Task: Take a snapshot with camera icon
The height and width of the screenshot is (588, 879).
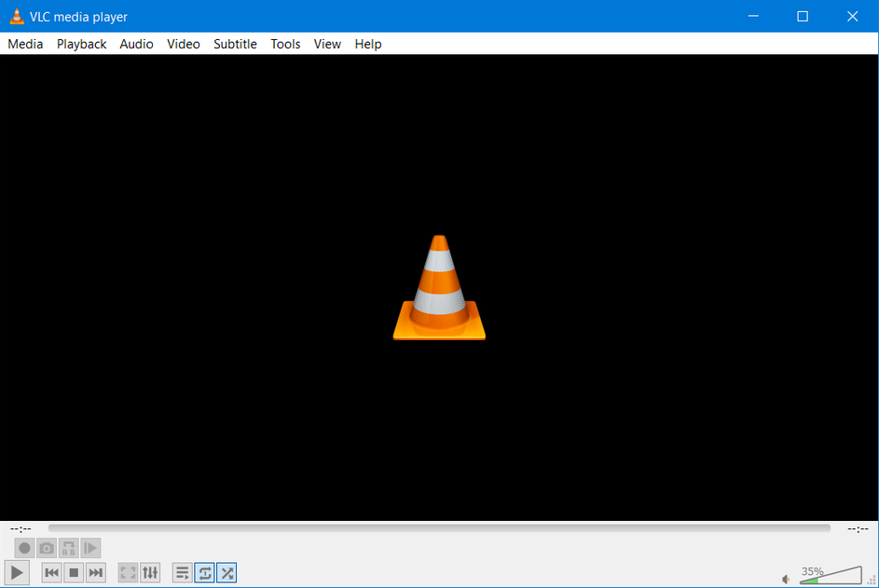Action: click(x=47, y=548)
